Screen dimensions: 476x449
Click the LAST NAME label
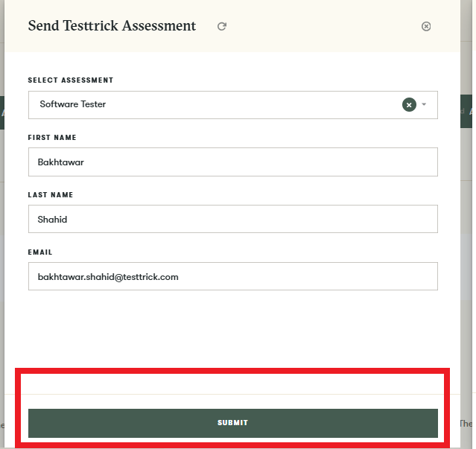(x=51, y=195)
